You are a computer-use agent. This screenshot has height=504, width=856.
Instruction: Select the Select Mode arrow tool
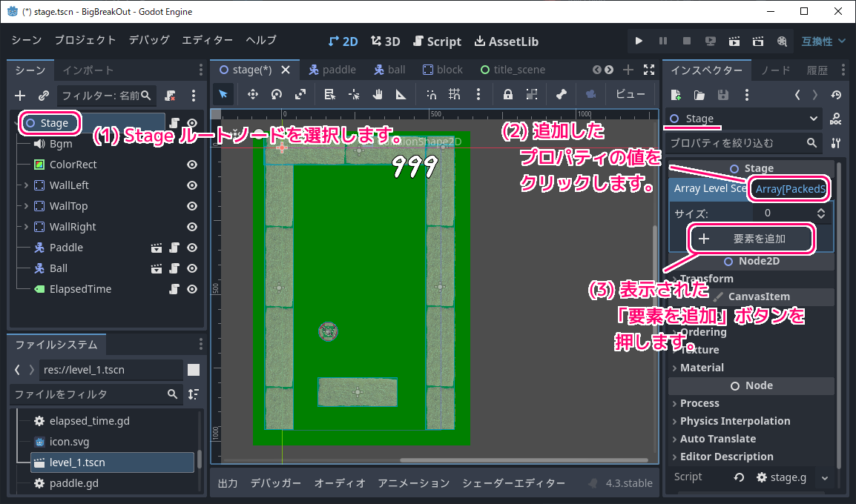click(x=223, y=94)
